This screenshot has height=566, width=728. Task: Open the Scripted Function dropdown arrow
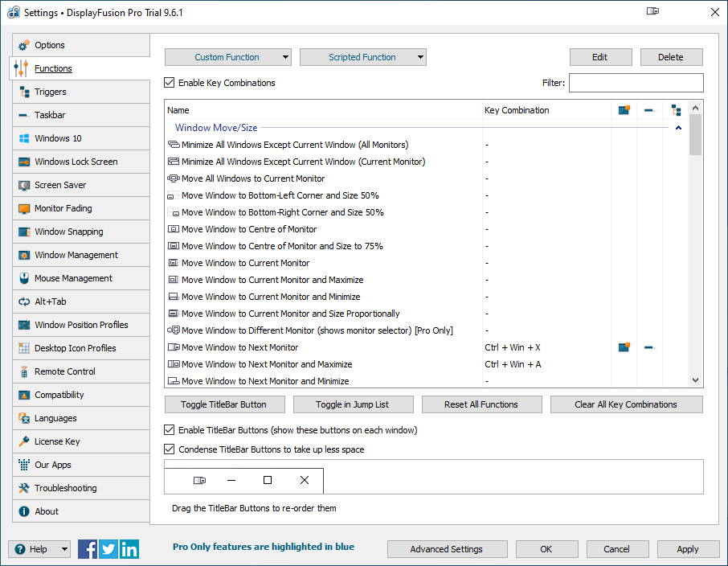[x=420, y=57]
